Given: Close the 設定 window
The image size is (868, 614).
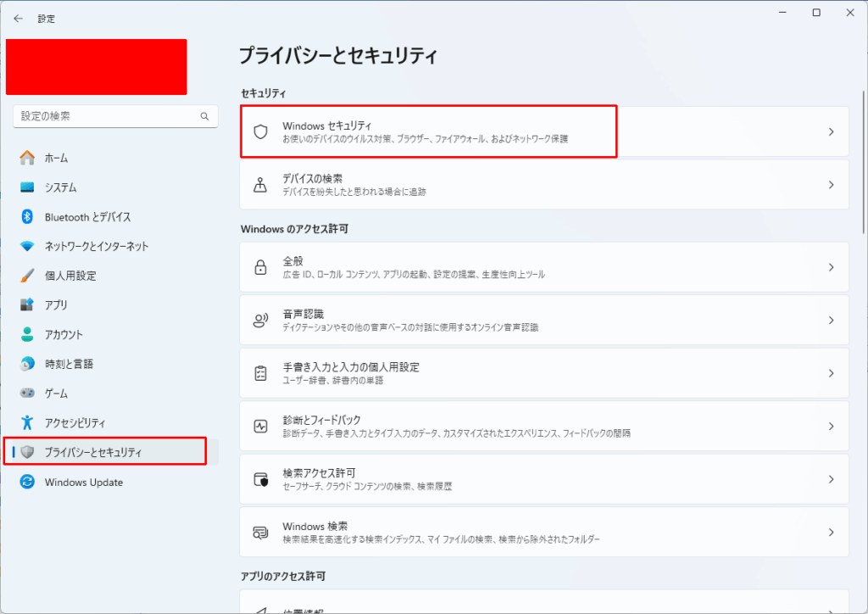Looking at the screenshot, I should click(850, 13).
